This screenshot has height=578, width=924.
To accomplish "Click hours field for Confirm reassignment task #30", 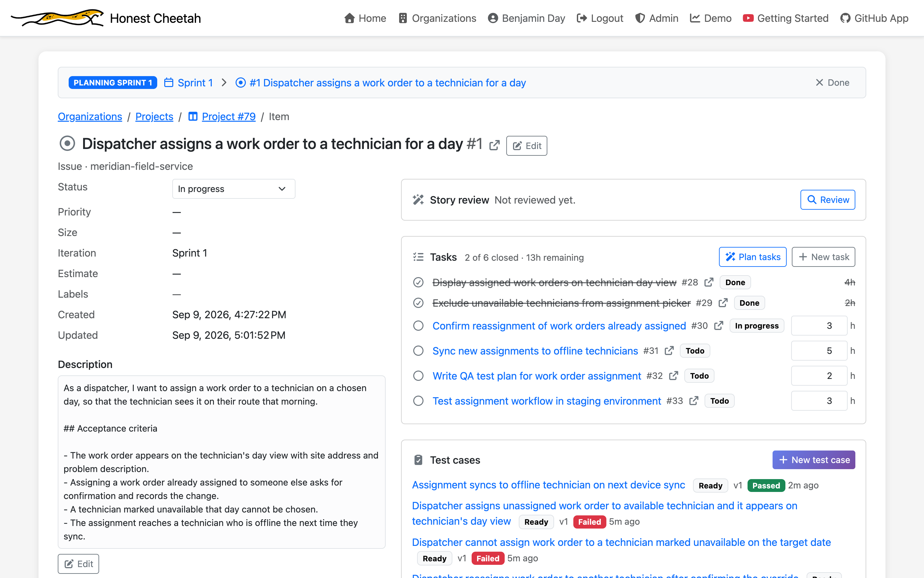I will pyautogui.click(x=819, y=326).
